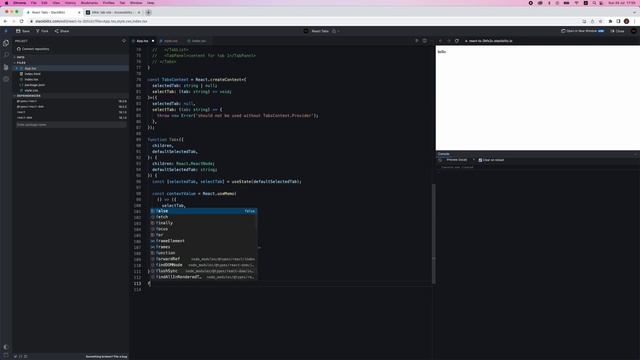The height and width of the screenshot is (360, 640).
Task: Select index.html in the file tree
Action: click(71, 74)
